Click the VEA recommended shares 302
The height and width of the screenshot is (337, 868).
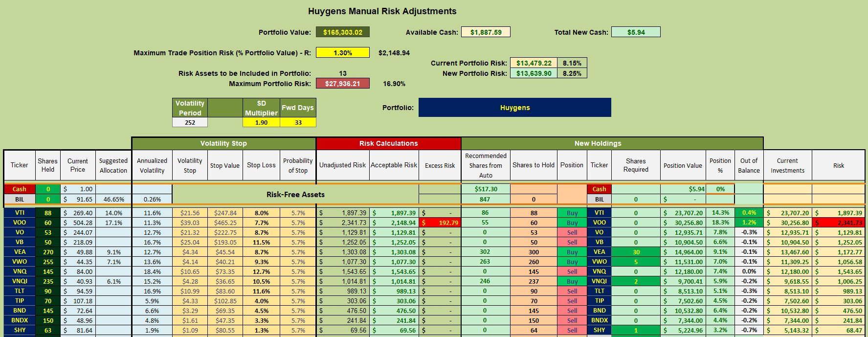(485, 252)
